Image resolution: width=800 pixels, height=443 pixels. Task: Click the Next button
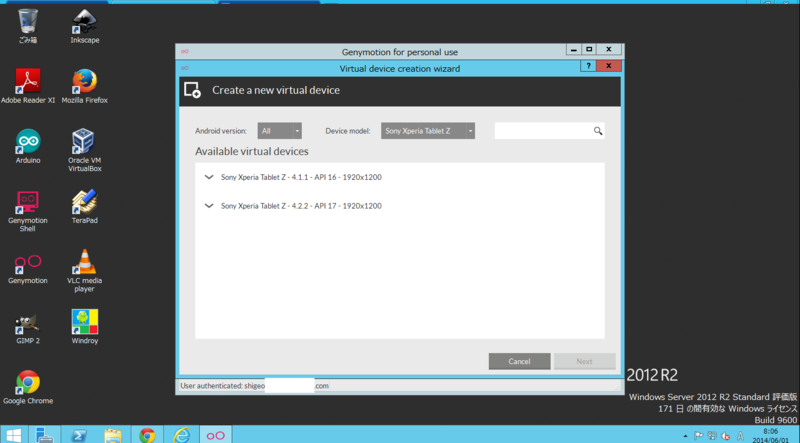pos(585,361)
